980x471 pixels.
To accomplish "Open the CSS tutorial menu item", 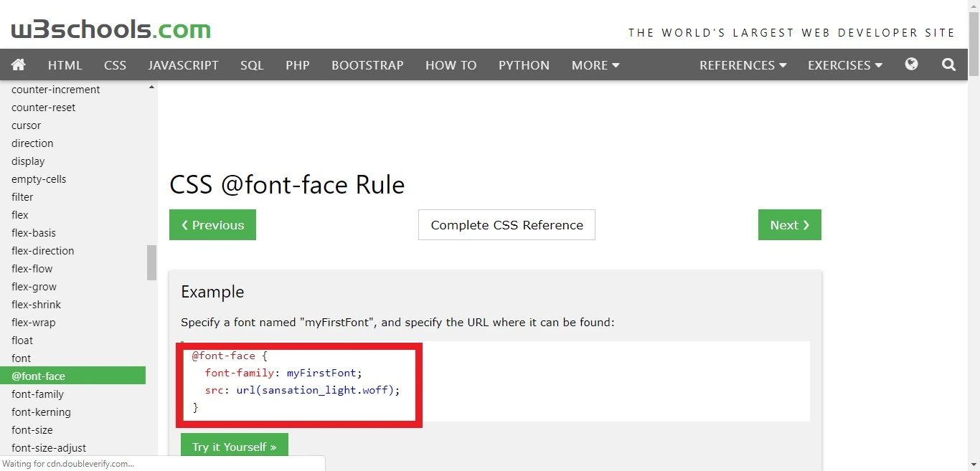I will (x=115, y=65).
